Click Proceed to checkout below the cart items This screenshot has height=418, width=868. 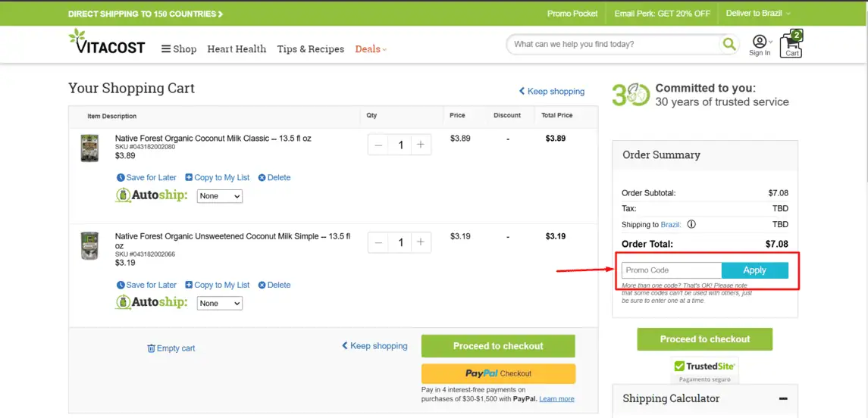[498, 346]
